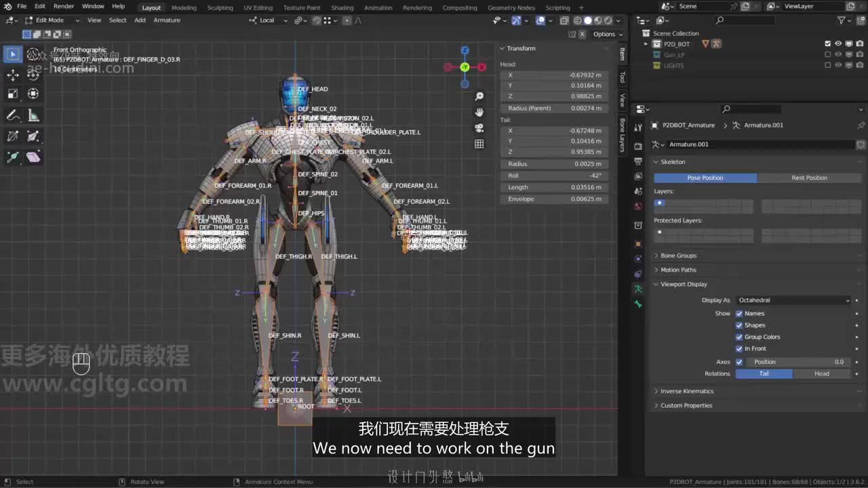This screenshot has height=488, width=868.
Task: Disable the In Front checkbox
Action: click(739, 348)
